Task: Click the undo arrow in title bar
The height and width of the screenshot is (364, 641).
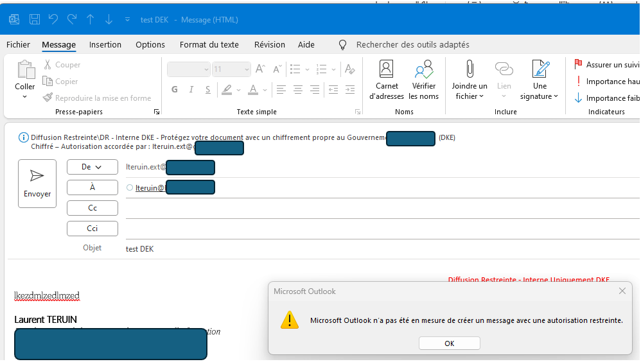Action: pyautogui.click(x=53, y=20)
